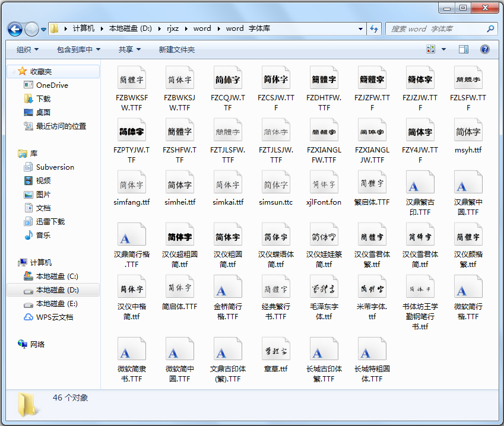
Task: Click the Back navigation arrow button
Action: point(15,28)
